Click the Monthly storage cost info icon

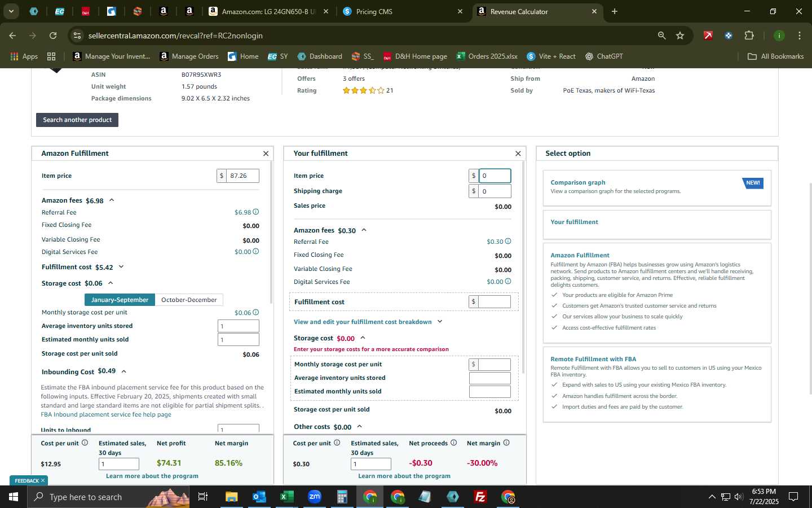pos(255,312)
